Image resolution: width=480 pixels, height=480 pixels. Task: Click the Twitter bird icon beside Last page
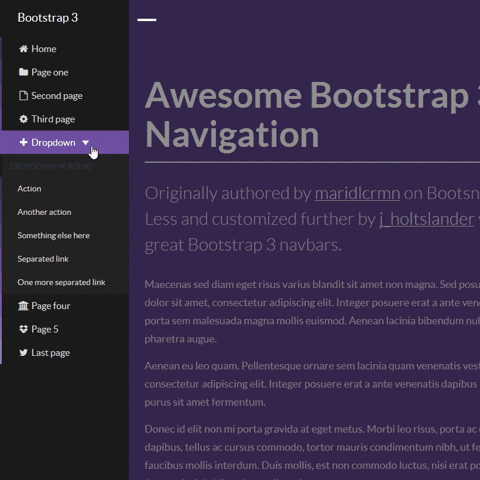coord(23,353)
